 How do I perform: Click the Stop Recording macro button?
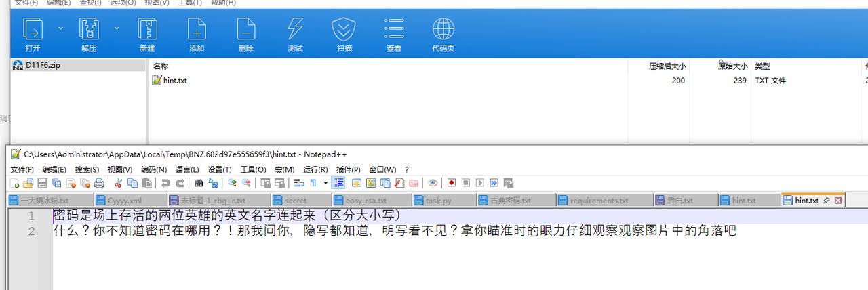click(466, 183)
